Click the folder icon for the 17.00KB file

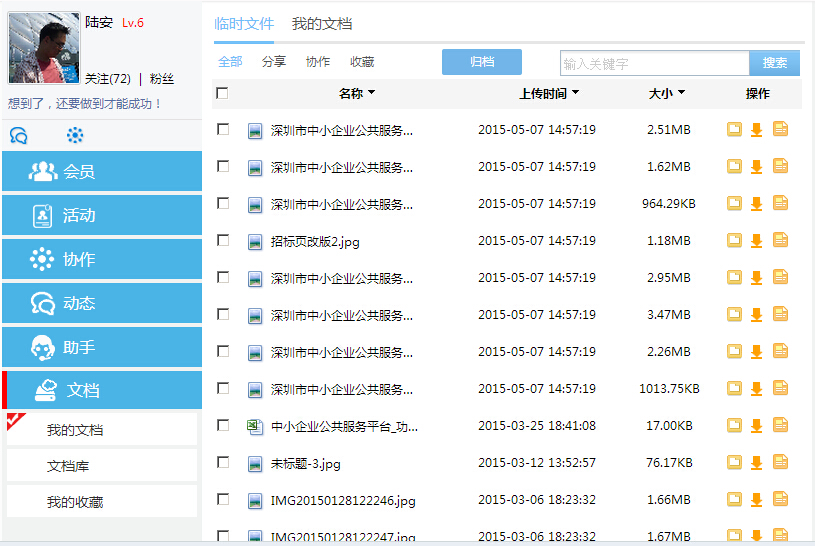pos(734,426)
